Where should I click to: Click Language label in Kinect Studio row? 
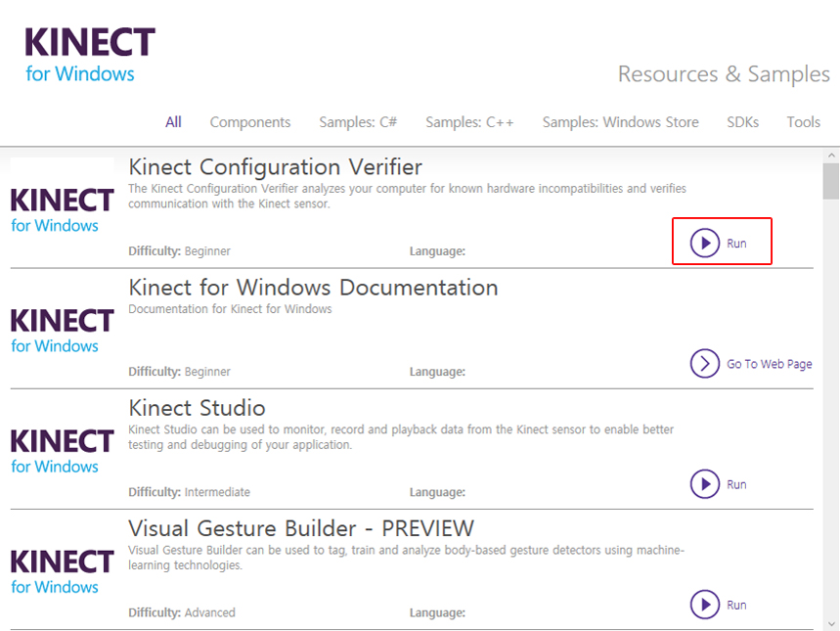[438, 492]
